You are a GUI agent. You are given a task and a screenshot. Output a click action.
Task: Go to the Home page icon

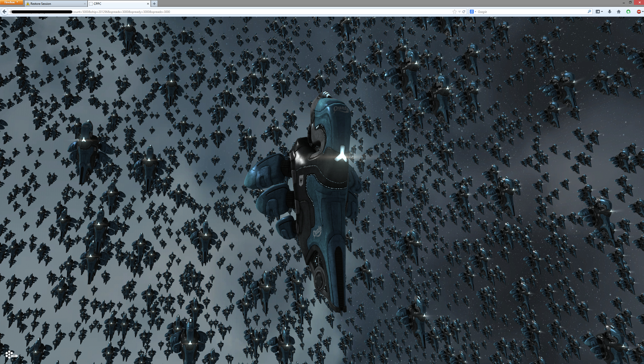[x=619, y=12]
